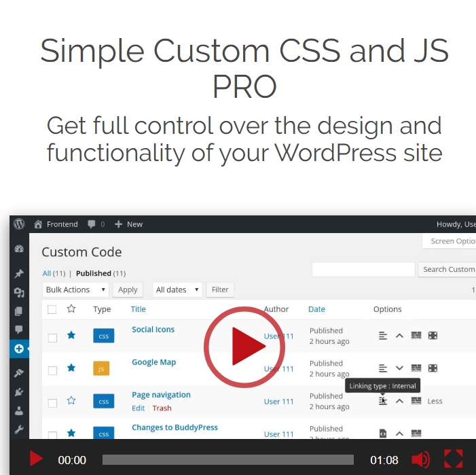Sort the table by Date column

316,309
